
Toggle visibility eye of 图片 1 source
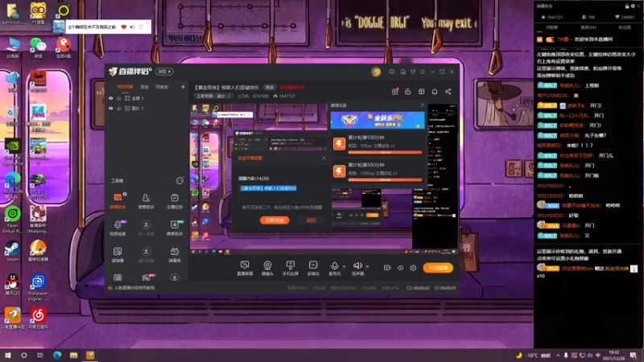point(111,109)
